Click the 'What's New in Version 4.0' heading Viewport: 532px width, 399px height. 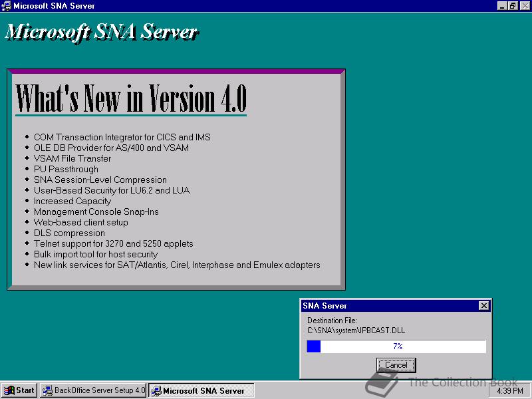[131, 98]
